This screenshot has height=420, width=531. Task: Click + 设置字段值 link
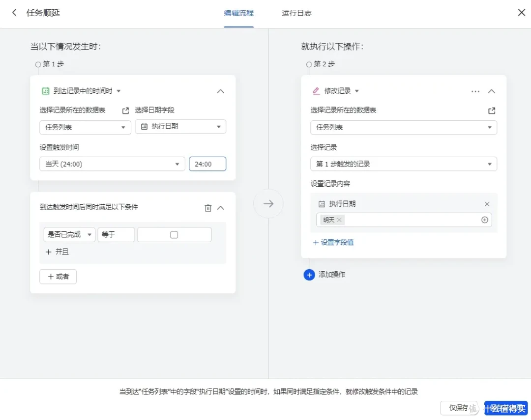[333, 242]
